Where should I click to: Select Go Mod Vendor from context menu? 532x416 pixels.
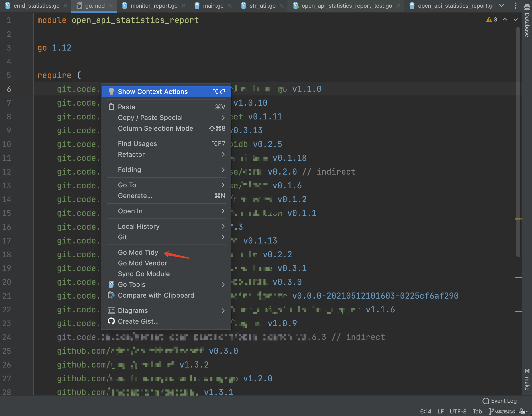(142, 263)
